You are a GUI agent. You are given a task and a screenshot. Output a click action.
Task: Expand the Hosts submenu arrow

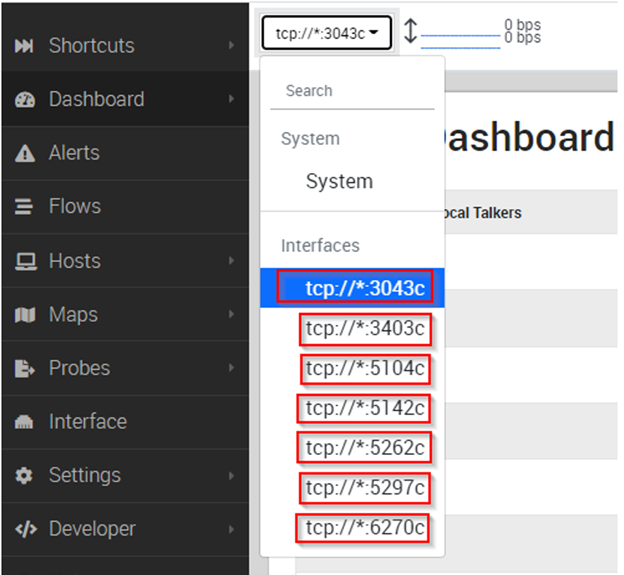coord(232,261)
